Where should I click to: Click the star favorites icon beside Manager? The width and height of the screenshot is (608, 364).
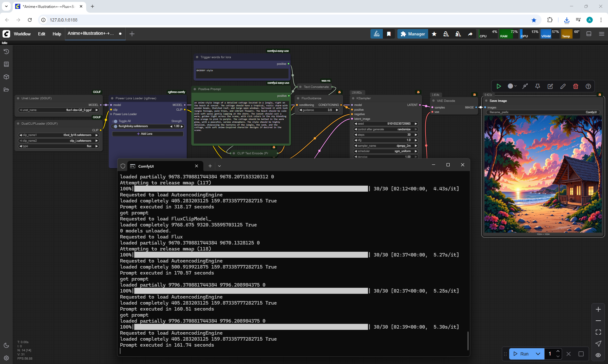pos(434,34)
